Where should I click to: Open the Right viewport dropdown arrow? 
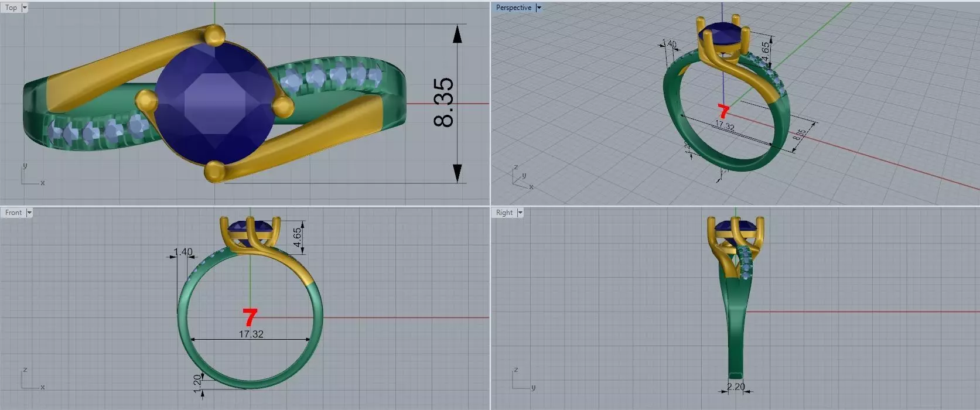click(x=520, y=213)
